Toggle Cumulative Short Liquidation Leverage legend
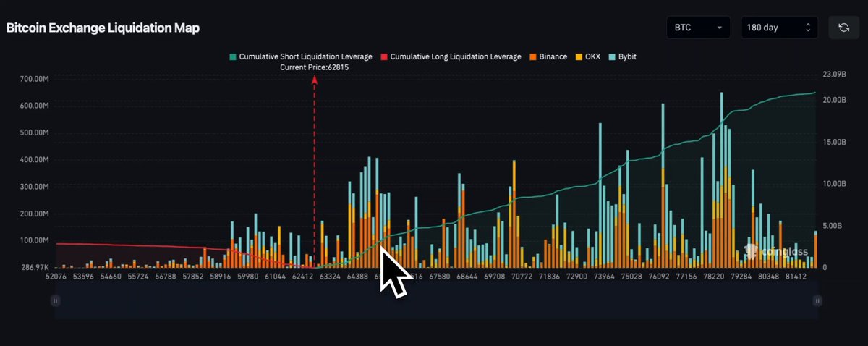Viewport: 868px width, 346px height. [x=301, y=56]
